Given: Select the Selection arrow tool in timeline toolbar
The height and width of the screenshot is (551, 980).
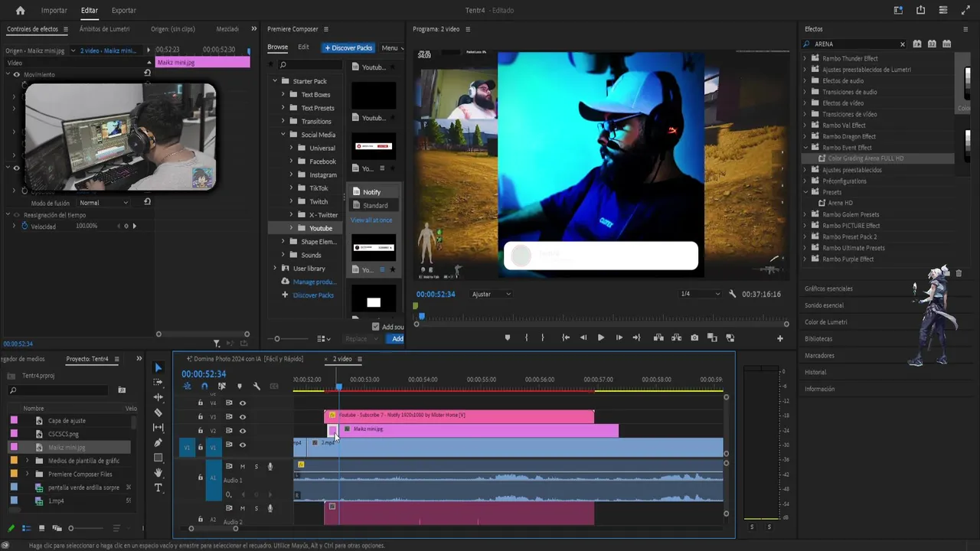Looking at the screenshot, I should click(158, 367).
